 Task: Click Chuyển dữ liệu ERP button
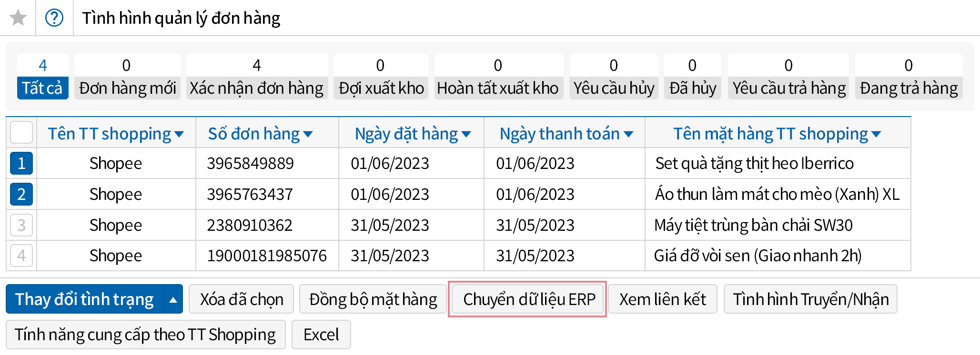click(529, 299)
